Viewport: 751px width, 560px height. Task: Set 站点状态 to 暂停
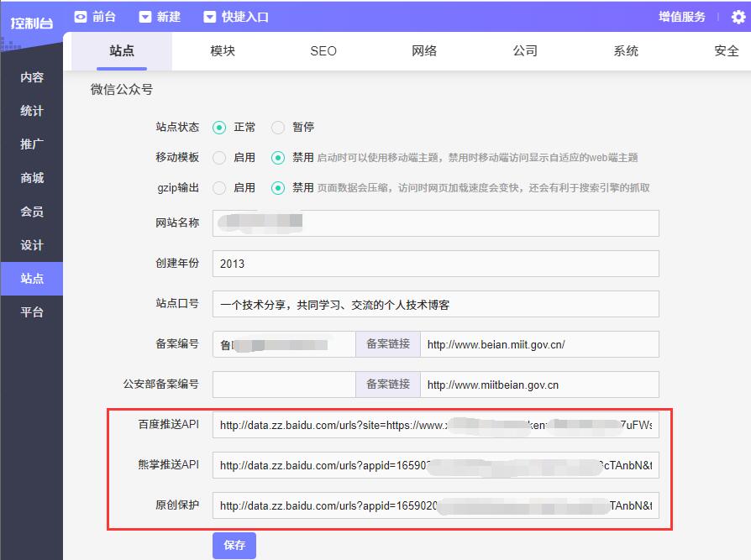278,128
